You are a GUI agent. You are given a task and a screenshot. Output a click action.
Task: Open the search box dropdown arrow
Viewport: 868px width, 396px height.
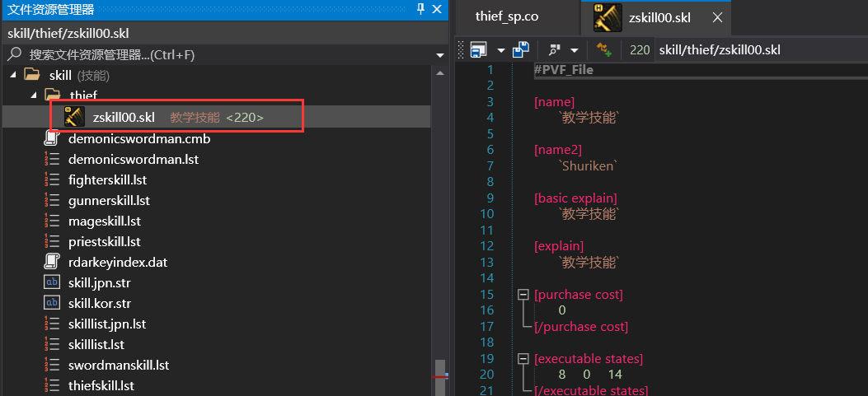[x=440, y=55]
